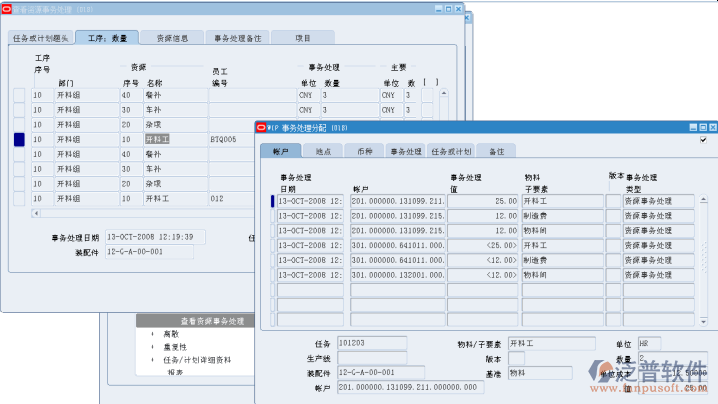Expand 任务/计划详细资料 tree node

(x=152, y=359)
